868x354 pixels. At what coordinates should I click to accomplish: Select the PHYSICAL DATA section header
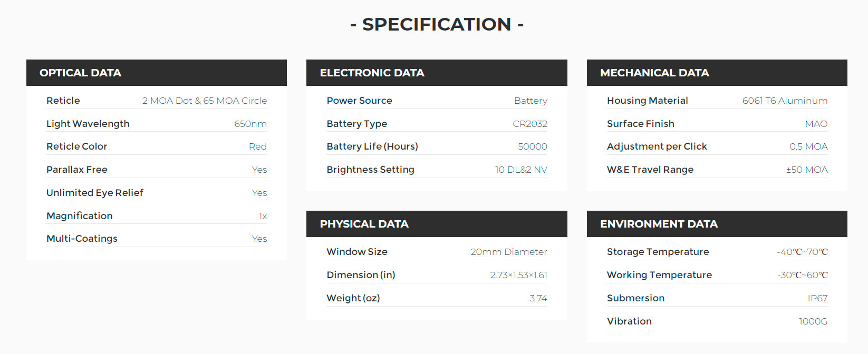(364, 224)
